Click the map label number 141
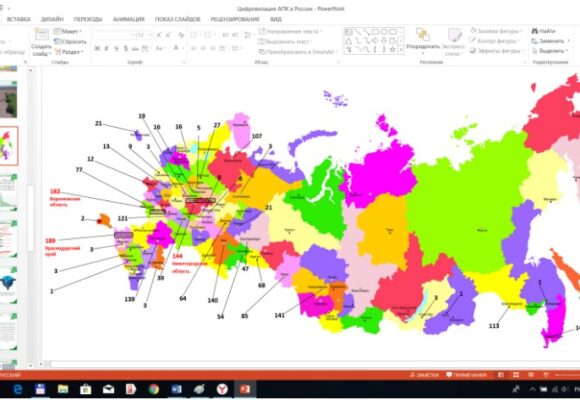The width and height of the screenshot is (580, 400). click(280, 315)
